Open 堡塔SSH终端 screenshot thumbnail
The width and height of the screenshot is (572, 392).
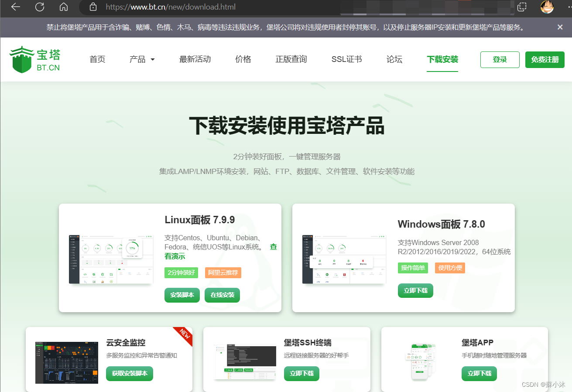point(245,361)
